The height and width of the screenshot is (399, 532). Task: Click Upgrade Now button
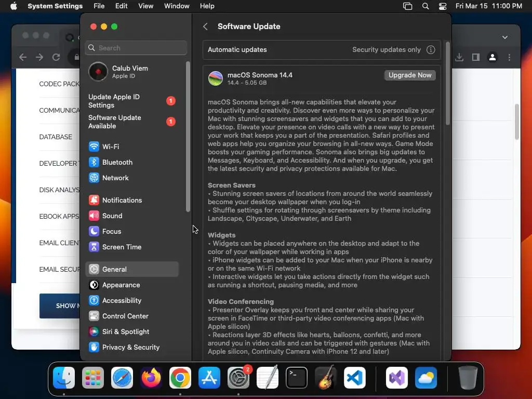(x=410, y=75)
